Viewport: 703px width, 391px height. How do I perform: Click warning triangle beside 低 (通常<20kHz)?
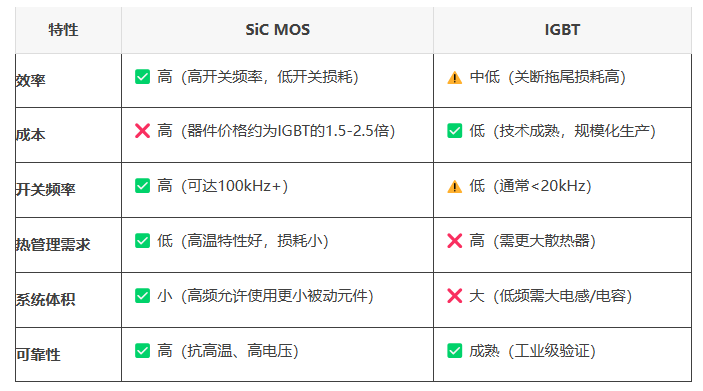click(455, 187)
